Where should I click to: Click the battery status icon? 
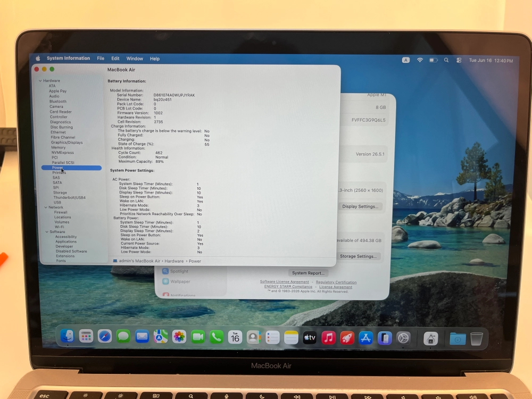pos(433,60)
